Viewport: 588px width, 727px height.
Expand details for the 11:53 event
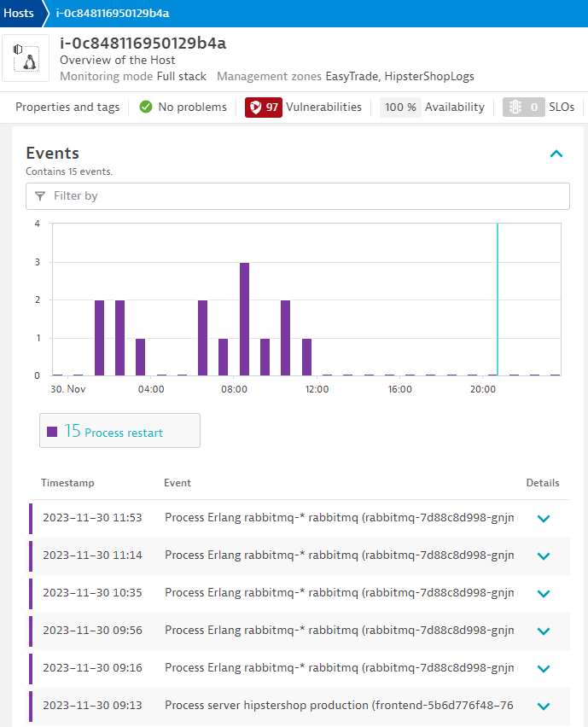[x=544, y=518]
